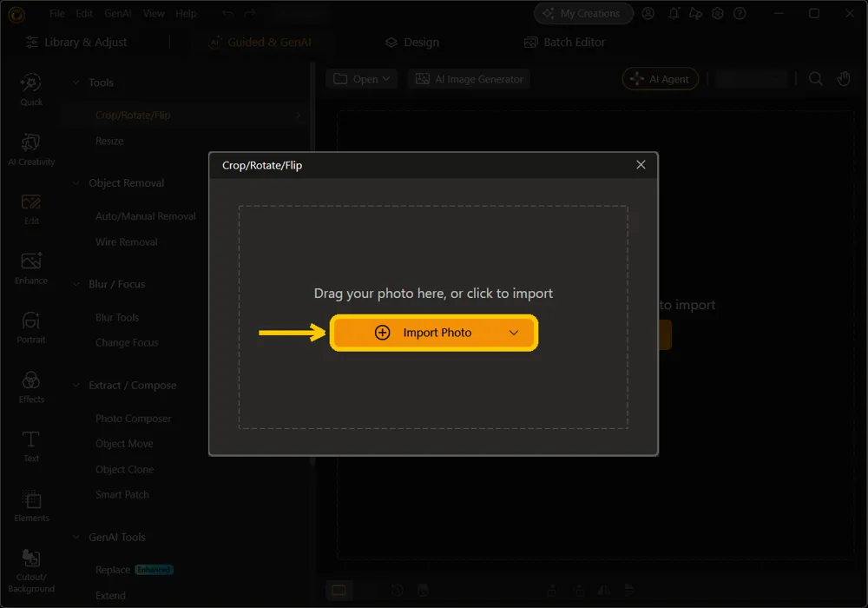Open the Open folder dropdown
This screenshot has width=868, height=608.
[x=362, y=79]
